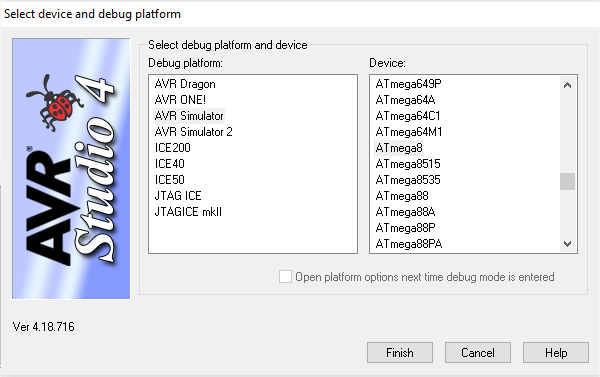Click the Finish button
Screen dimensions: 600x377
(400, 353)
